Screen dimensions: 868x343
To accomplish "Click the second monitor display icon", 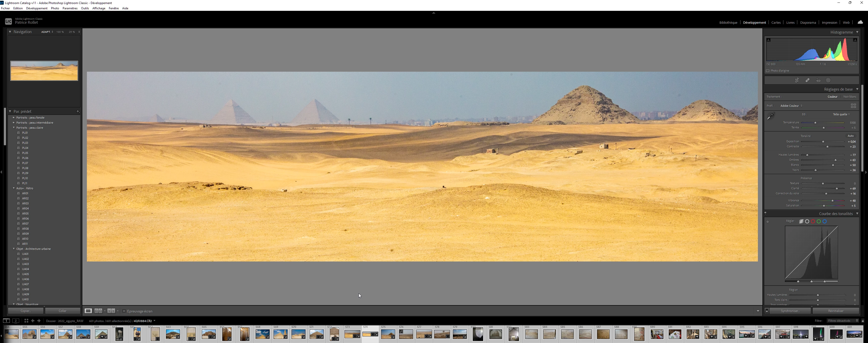I will tap(16, 321).
